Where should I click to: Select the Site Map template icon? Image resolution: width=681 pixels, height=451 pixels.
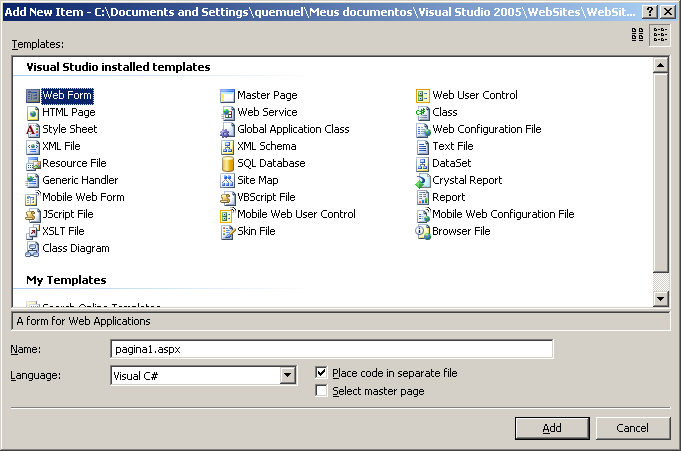coord(227,180)
